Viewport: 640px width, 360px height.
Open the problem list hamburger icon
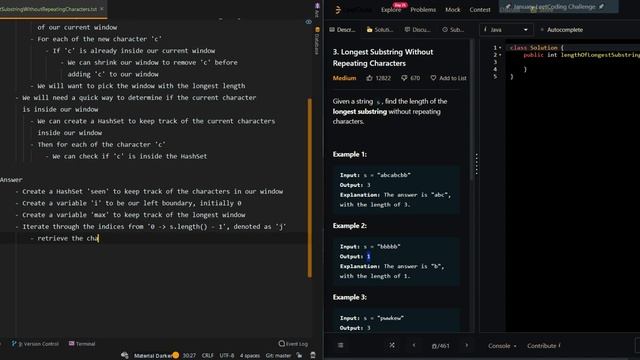340,345
